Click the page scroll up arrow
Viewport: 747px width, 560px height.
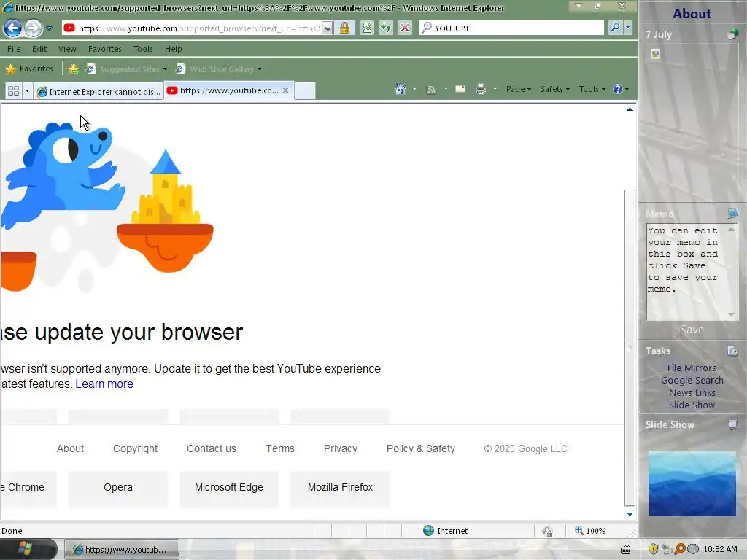point(630,109)
